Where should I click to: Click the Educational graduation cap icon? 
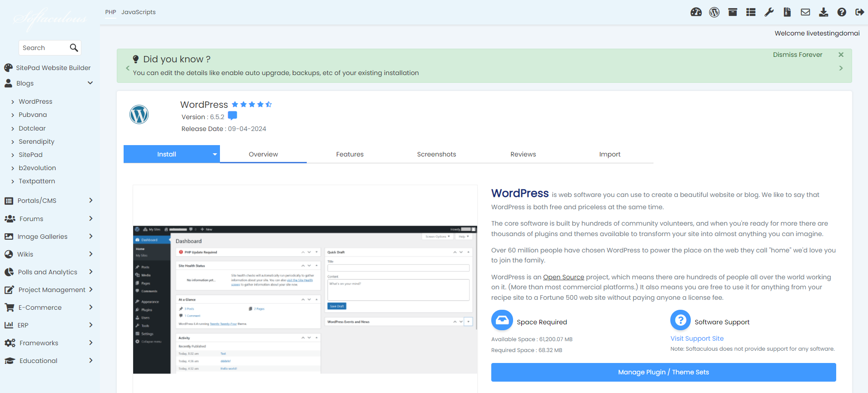click(x=10, y=361)
